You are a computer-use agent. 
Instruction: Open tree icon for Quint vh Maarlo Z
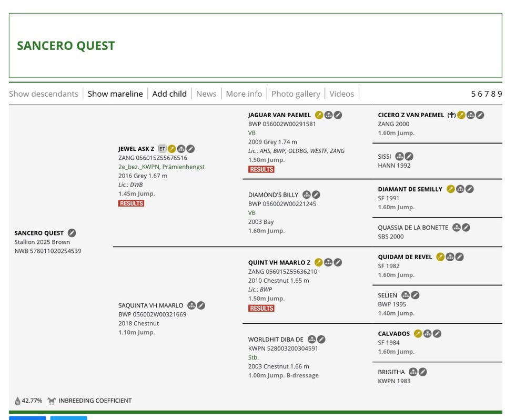click(328, 262)
